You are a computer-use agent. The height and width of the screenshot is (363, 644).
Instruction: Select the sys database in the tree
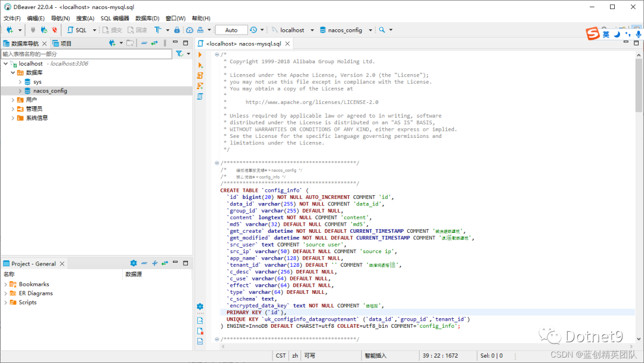(38, 82)
